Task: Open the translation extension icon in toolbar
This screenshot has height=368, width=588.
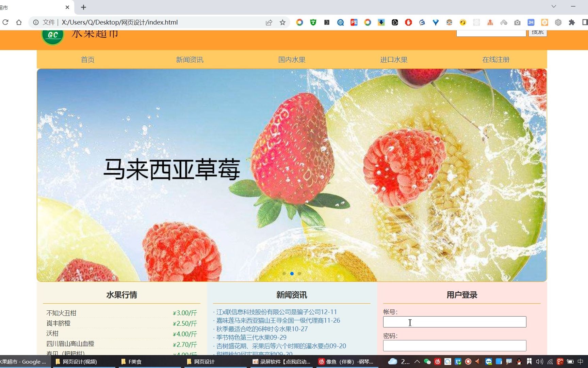Action: 340,22
